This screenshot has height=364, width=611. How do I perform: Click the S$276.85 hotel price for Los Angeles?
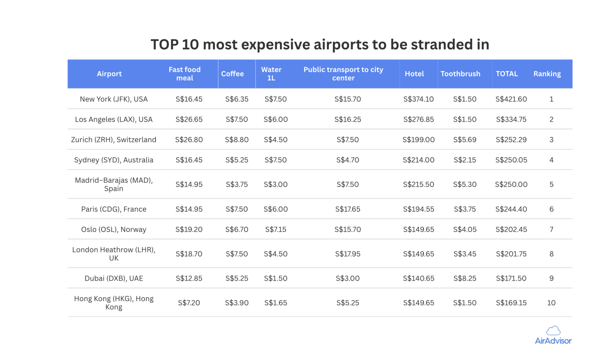pos(418,120)
